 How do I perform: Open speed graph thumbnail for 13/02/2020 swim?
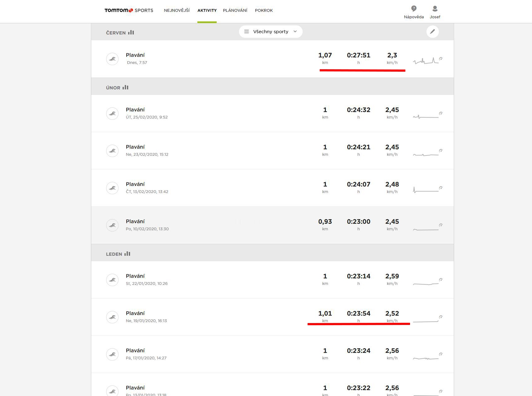(426, 190)
